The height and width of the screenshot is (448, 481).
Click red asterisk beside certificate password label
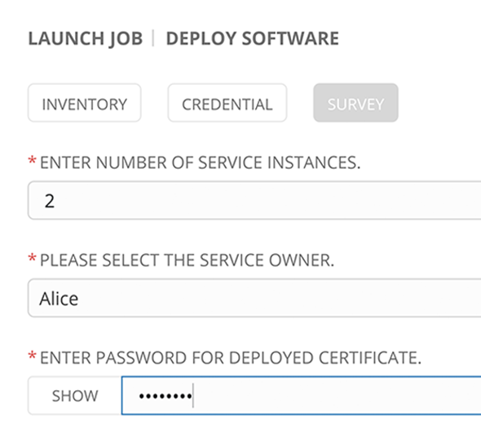33,356
